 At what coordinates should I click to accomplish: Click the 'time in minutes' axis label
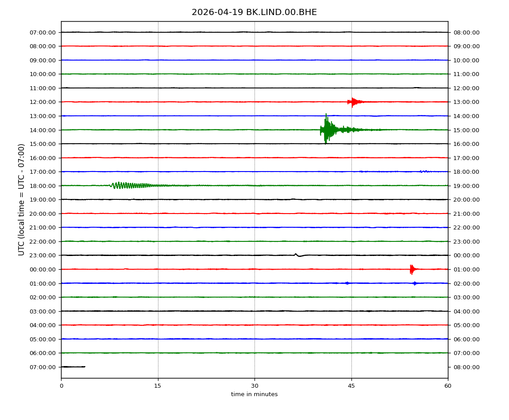pyautogui.click(x=254, y=394)
